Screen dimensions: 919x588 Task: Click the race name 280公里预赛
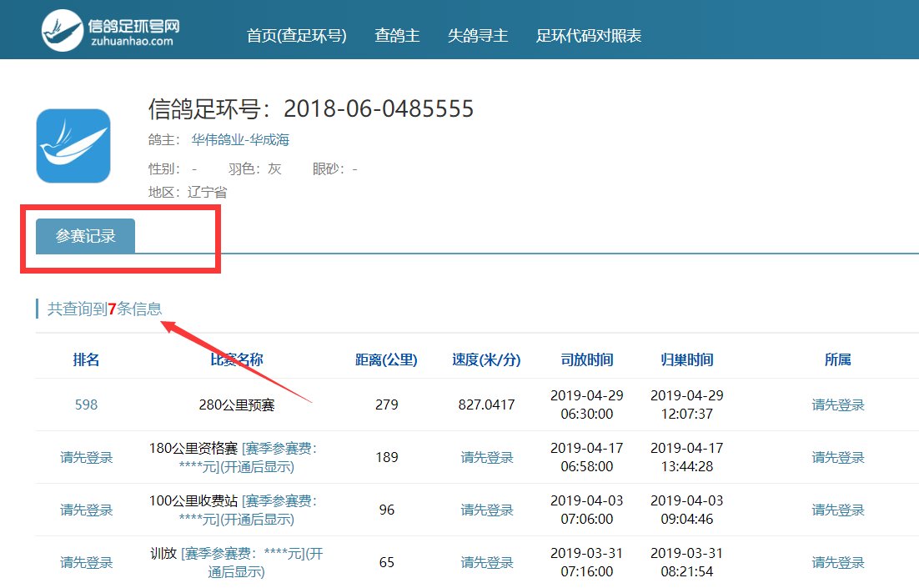click(x=236, y=405)
